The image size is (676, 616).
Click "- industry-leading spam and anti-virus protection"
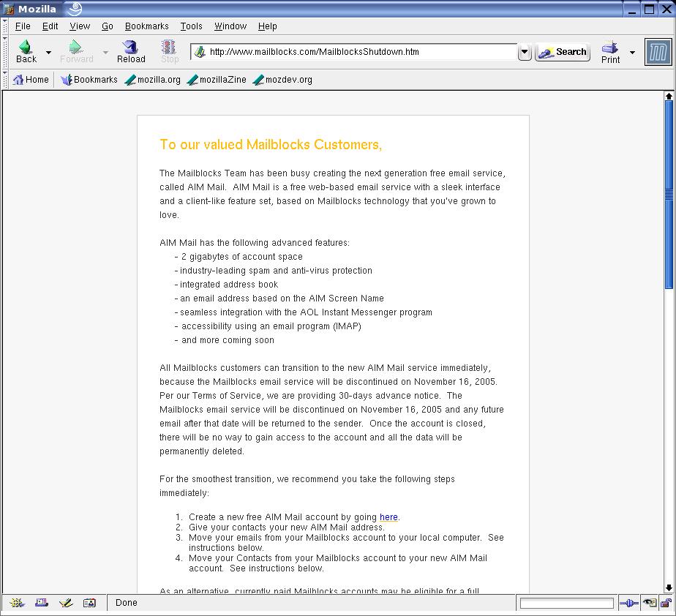pyautogui.click(x=274, y=271)
